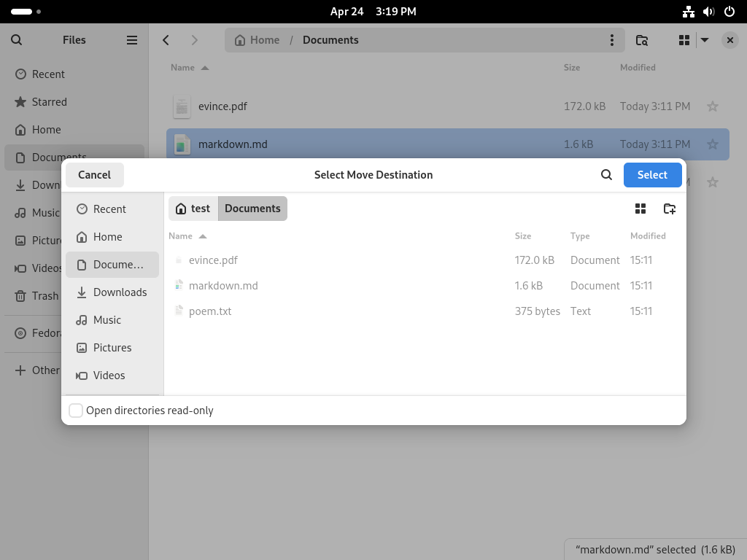The image size is (747, 560).
Task: Go to the test home path button
Action: pos(193,209)
